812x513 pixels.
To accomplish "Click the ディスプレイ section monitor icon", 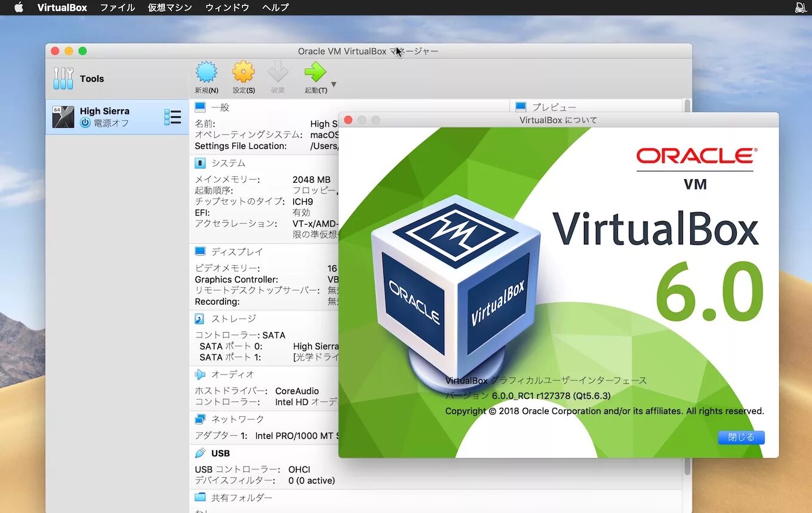I will coord(200,251).
